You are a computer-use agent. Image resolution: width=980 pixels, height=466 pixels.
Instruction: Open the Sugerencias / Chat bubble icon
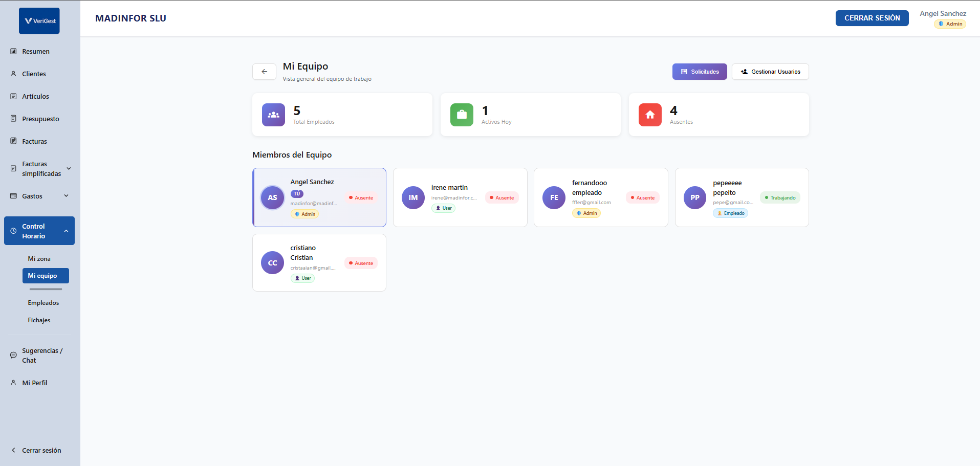[13, 355]
